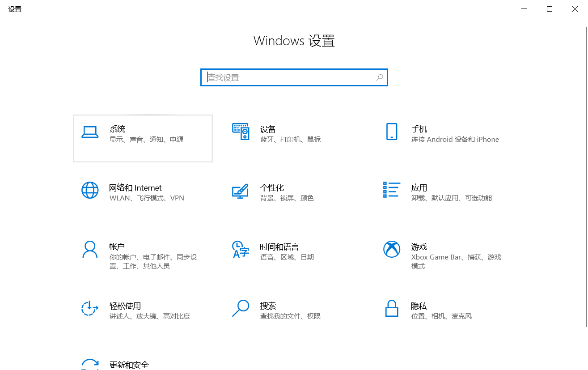Open the 网络和 Internet globe icon
This screenshot has width=588, height=370.
click(90, 190)
